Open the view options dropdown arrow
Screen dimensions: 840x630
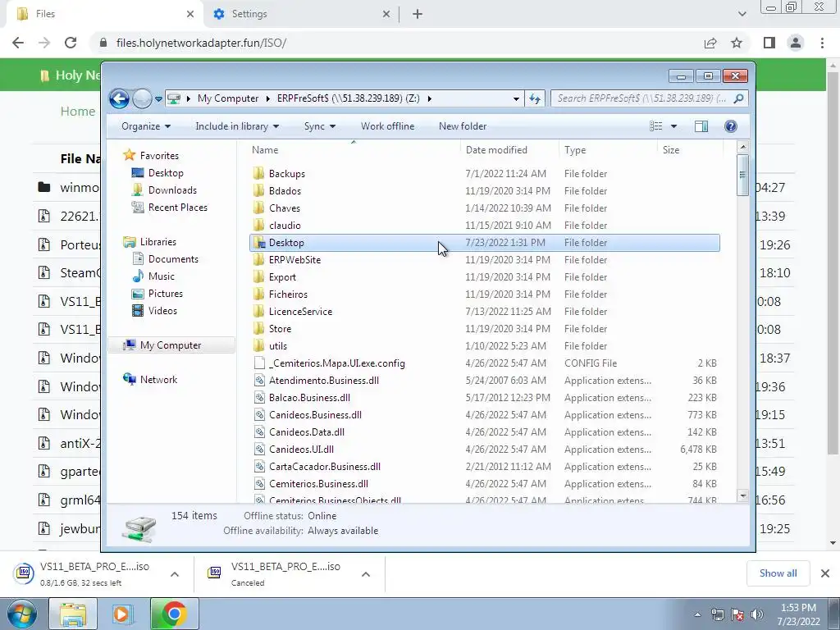pos(674,126)
